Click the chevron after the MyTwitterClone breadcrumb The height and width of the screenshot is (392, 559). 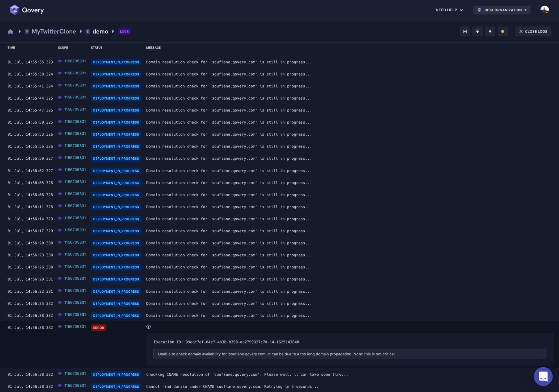coord(81,31)
